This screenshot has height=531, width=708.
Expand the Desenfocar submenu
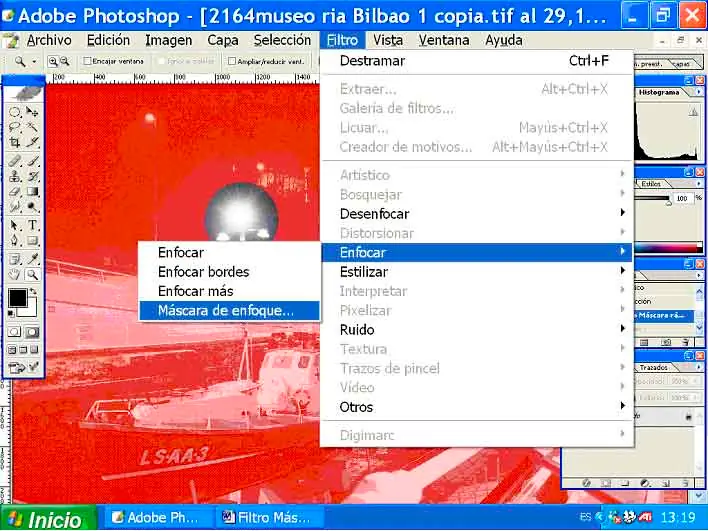[x=476, y=214]
